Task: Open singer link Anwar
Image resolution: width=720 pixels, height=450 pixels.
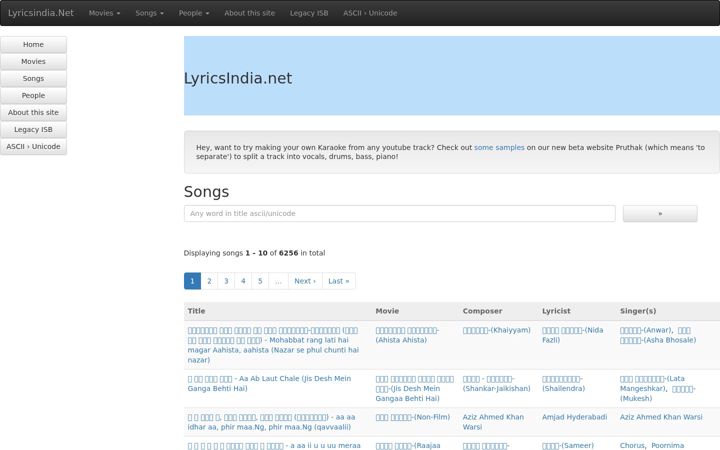Action: [x=646, y=330]
